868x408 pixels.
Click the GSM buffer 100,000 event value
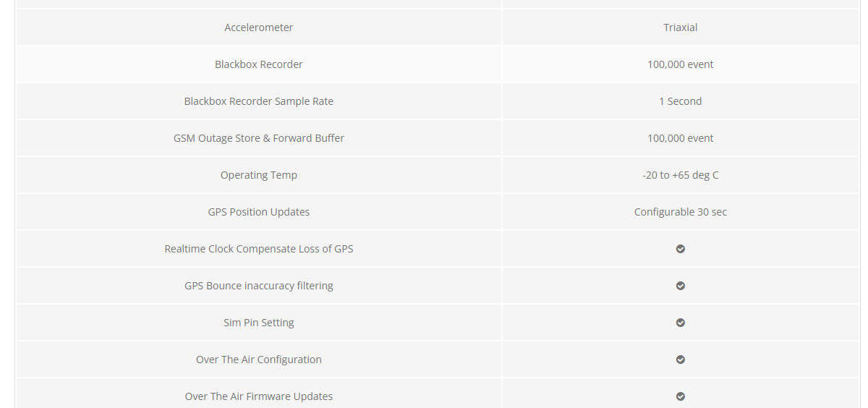click(681, 138)
